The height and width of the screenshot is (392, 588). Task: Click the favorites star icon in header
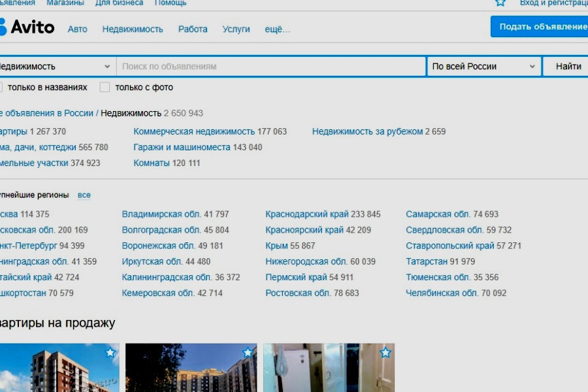pos(500,3)
